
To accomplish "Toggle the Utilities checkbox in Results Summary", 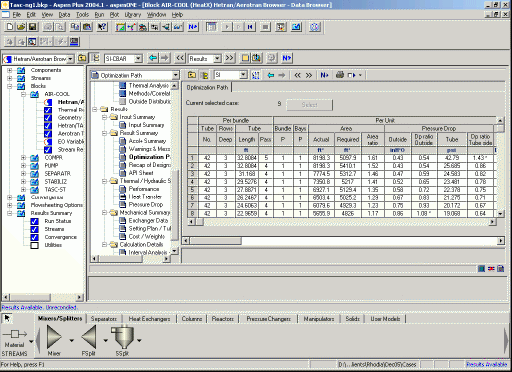I will pos(34,245).
